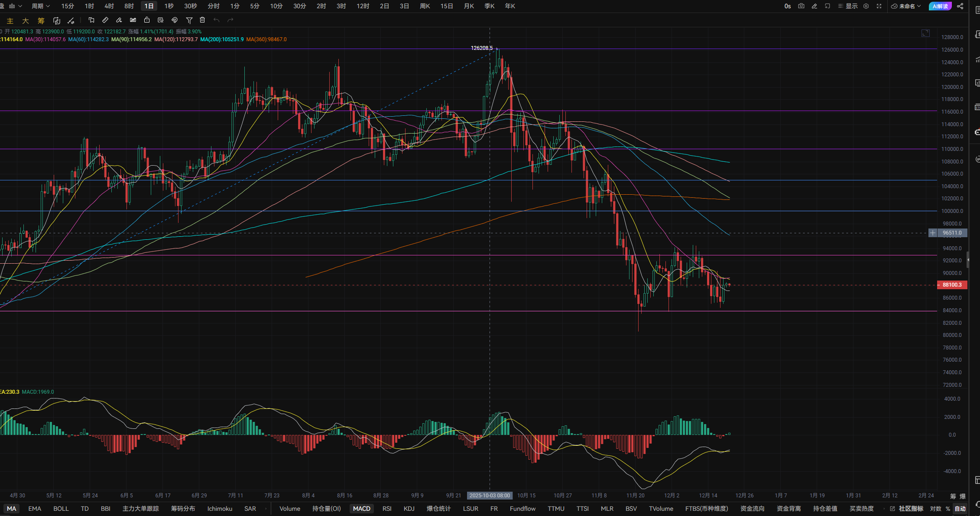Expand the 未命名 layout dropdown

point(906,6)
